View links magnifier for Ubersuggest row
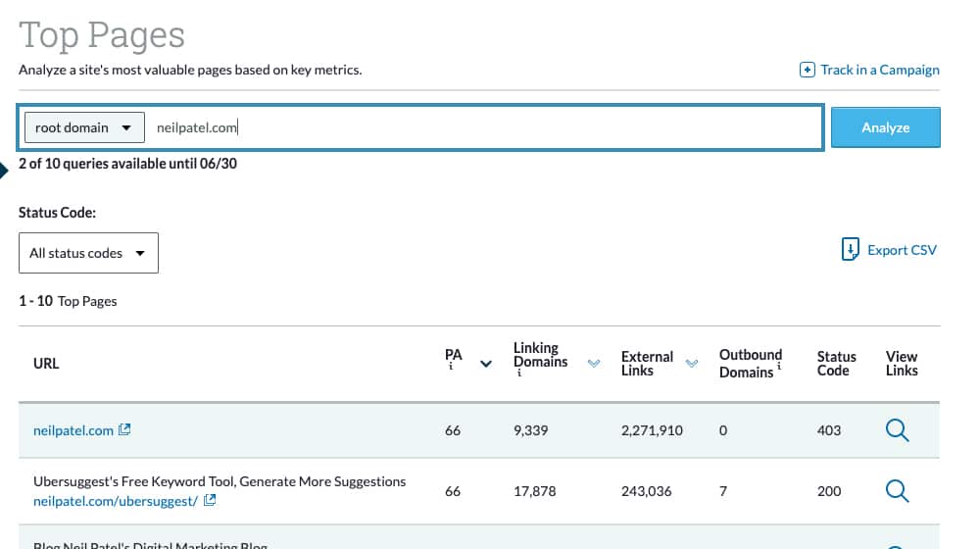This screenshot has height=549, width=980. tap(897, 491)
